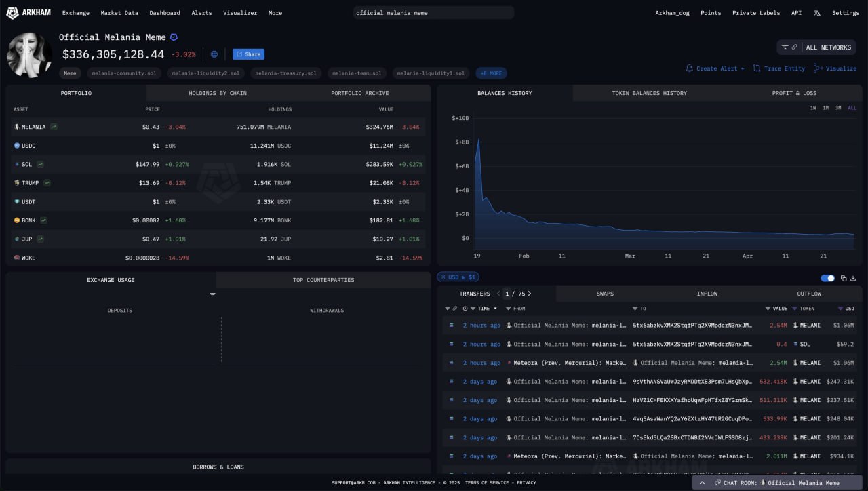Open Private Labels page
868x491 pixels.
756,13
